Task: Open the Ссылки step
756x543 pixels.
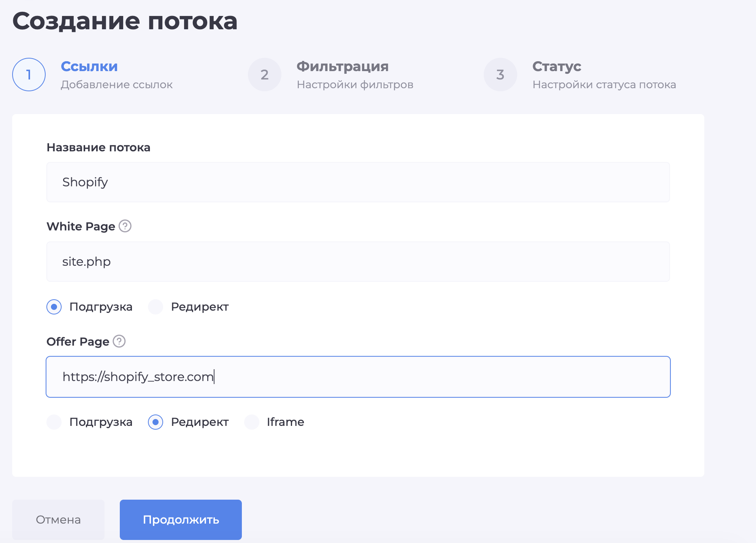Action: point(89,67)
